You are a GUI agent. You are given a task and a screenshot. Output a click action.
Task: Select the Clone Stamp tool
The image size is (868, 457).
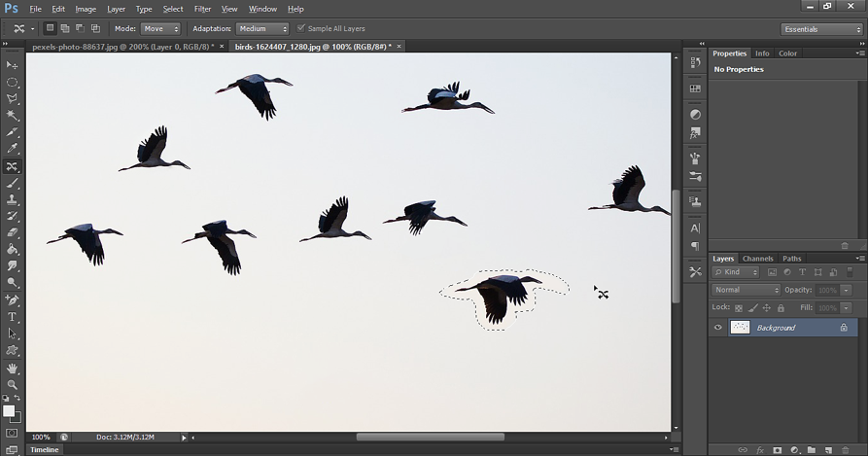tap(12, 199)
